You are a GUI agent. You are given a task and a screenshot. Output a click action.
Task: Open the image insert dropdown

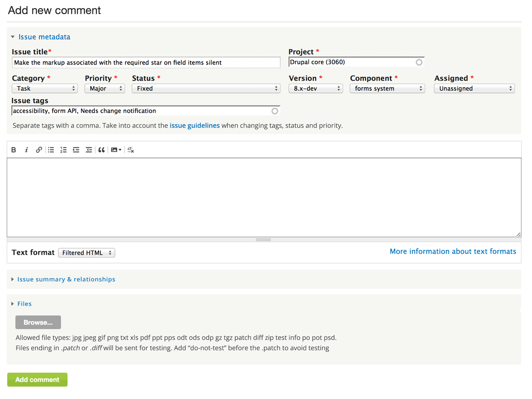pos(116,150)
